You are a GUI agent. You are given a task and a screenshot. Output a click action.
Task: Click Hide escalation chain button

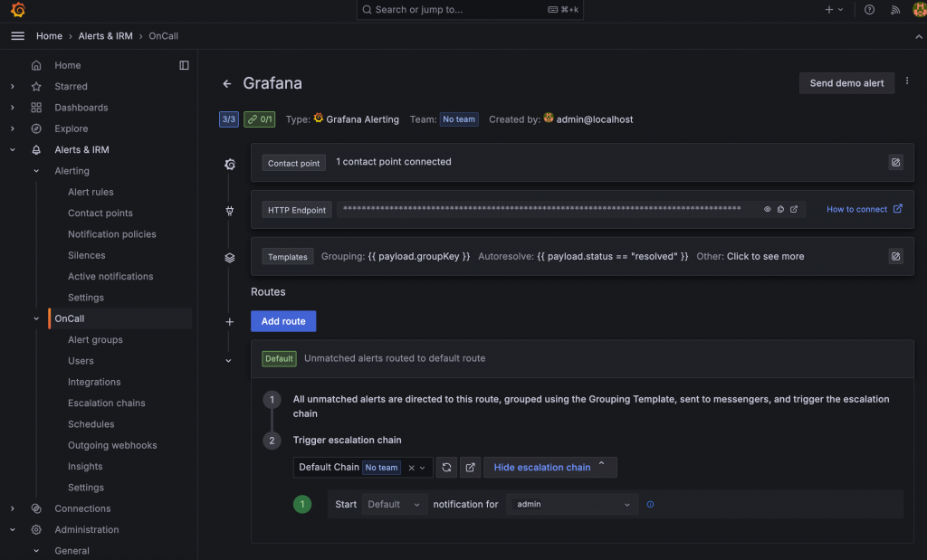pyautogui.click(x=550, y=467)
